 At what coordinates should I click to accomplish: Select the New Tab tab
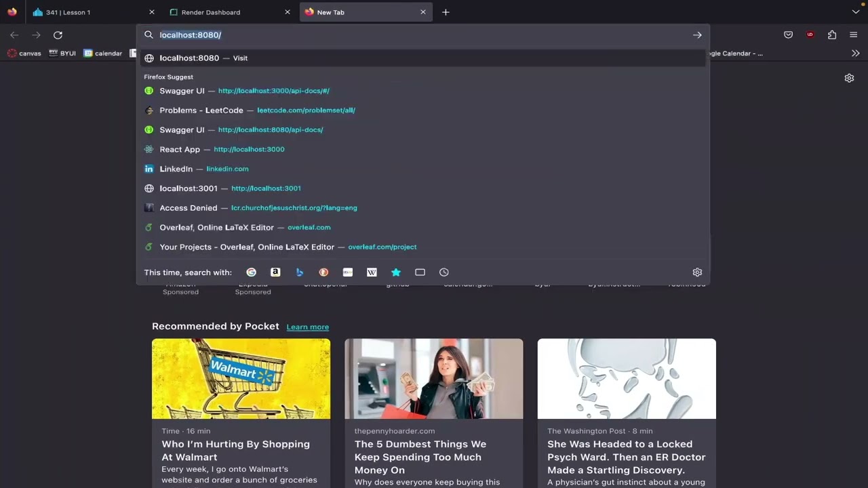pyautogui.click(x=366, y=12)
